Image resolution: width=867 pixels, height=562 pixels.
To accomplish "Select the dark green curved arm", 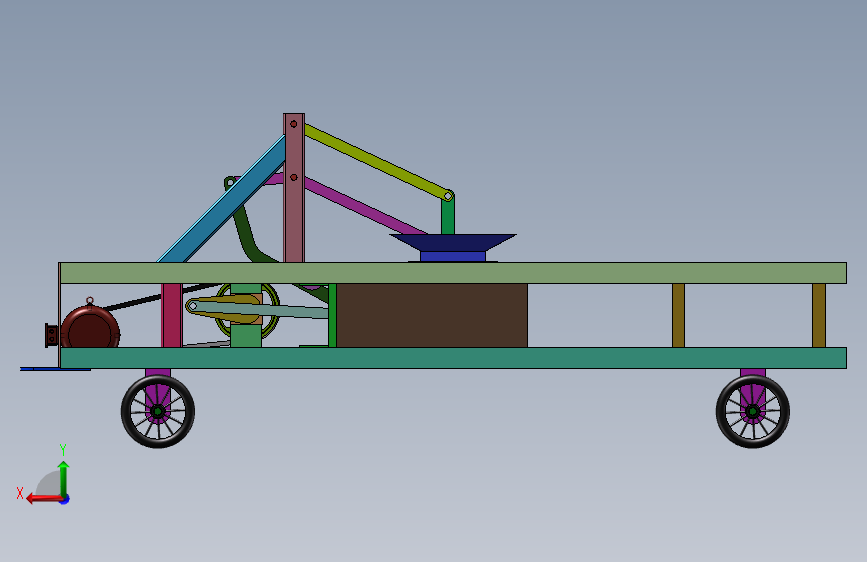I will coord(246,232).
